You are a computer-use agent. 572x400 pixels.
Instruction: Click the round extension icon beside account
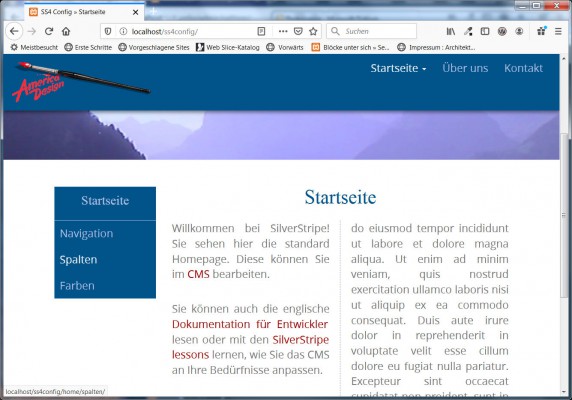pos(502,31)
